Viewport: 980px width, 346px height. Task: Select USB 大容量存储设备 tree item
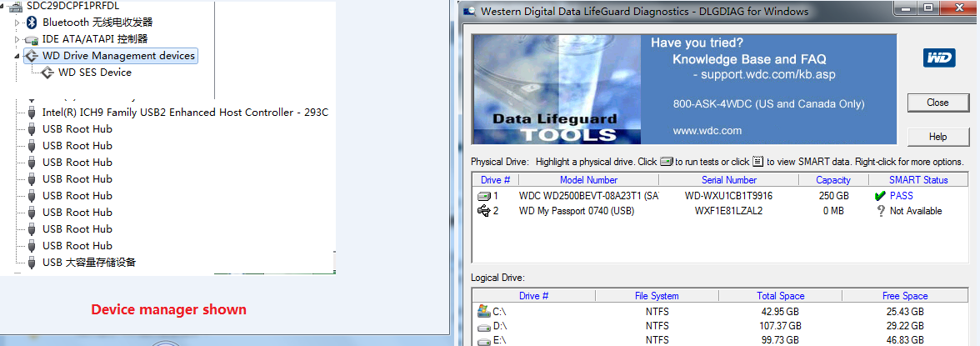[89, 262]
